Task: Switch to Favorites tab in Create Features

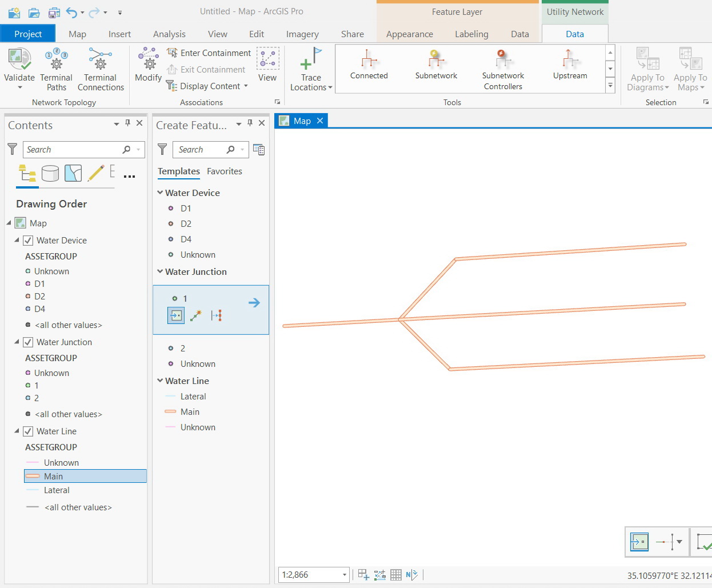Action: [x=225, y=171]
